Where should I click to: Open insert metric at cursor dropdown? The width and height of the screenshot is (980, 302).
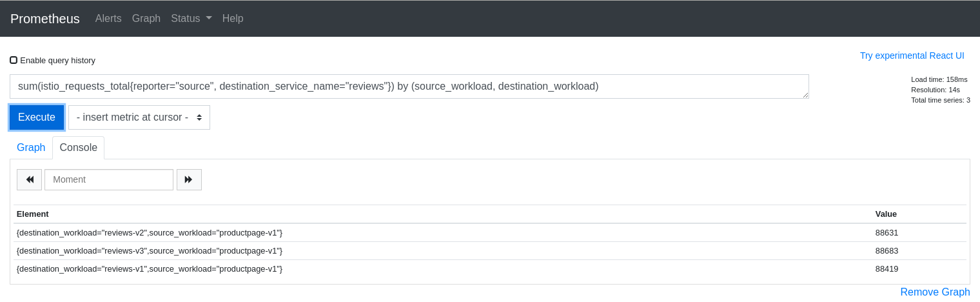click(139, 117)
